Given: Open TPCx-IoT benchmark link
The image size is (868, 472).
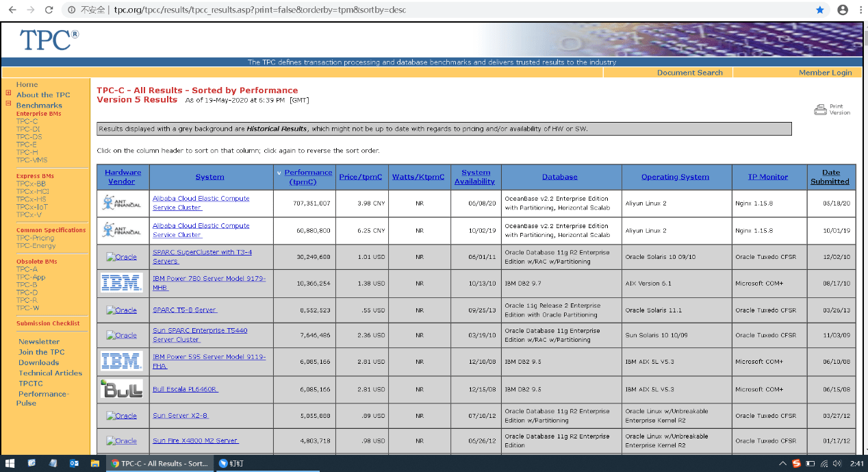Looking at the screenshot, I should [x=32, y=207].
